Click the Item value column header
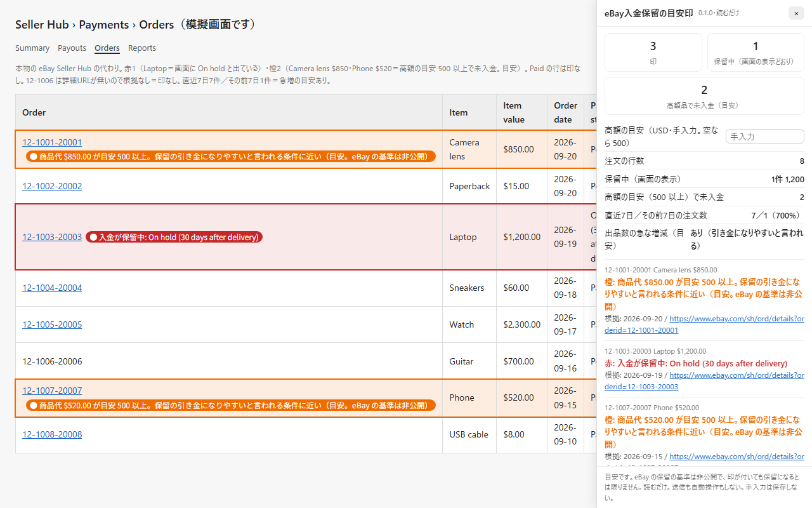 point(522,112)
